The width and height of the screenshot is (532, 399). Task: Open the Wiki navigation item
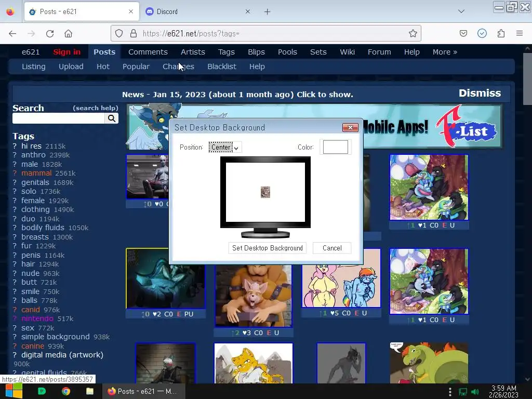click(x=347, y=52)
